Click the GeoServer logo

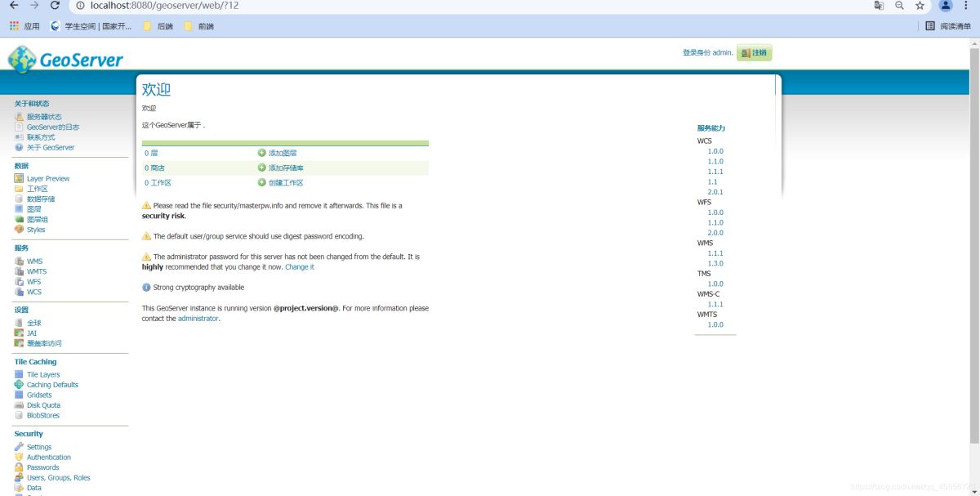[65, 59]
